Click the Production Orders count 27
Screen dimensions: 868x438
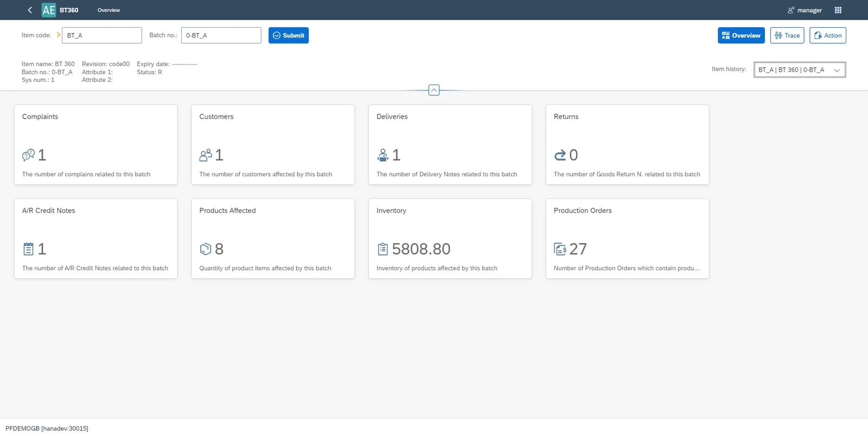point(578,249)
